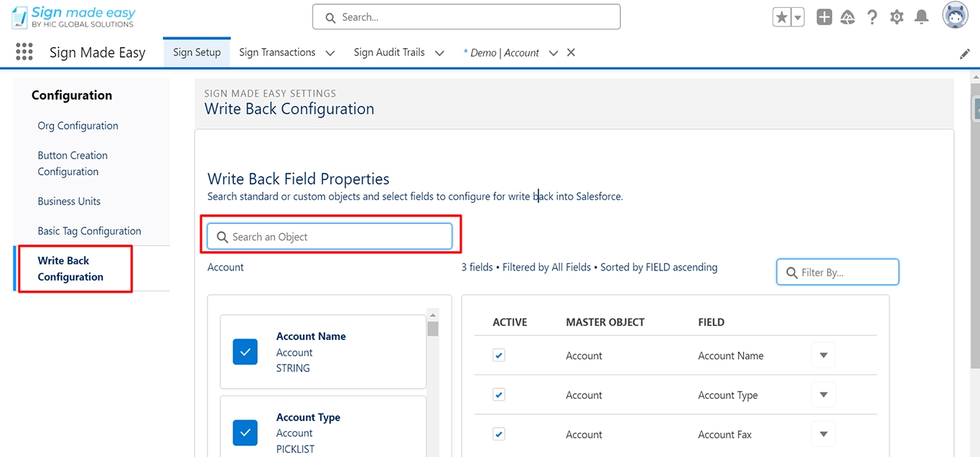Click the Trailhead guidance cloud icon
The width and height of the screenshot is (980, 457).
[848, 17]
